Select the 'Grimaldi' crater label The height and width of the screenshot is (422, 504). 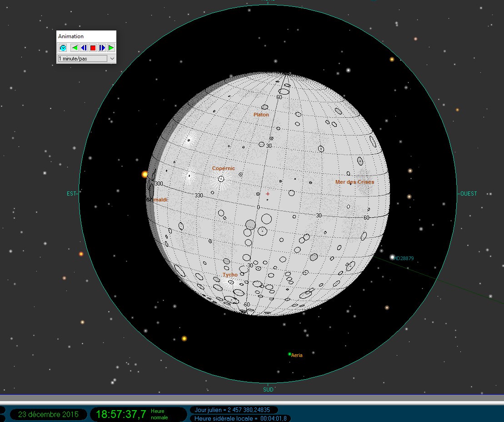(157, 200)
